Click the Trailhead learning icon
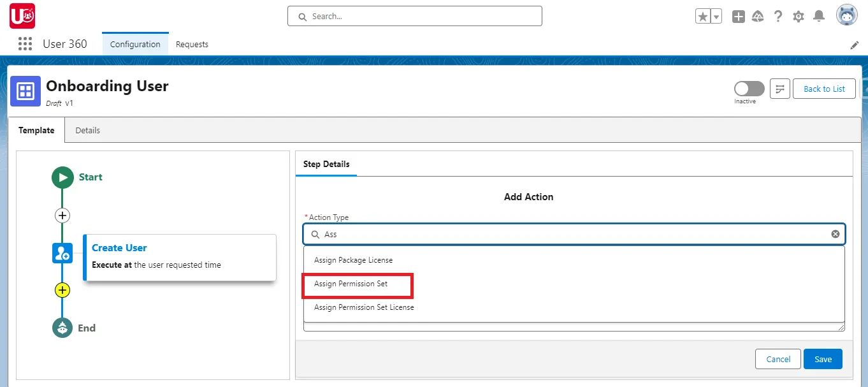This screenshot has height=387, width=868. coord(758,16)
